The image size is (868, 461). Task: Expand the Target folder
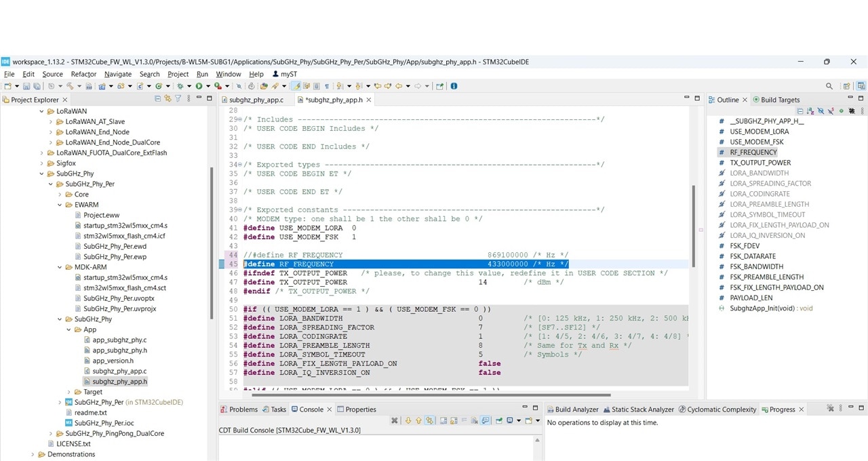pos(68,392)
